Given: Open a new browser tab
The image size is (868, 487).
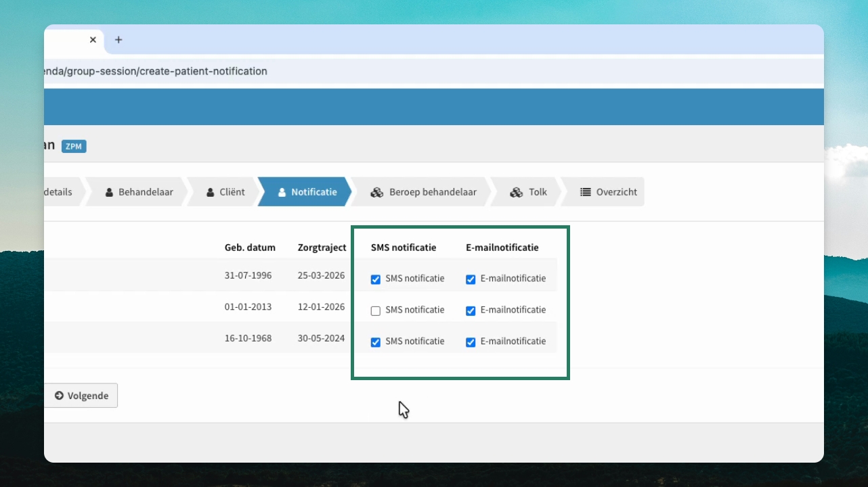Looking at the screenshot, I should (x=118, y=40).
